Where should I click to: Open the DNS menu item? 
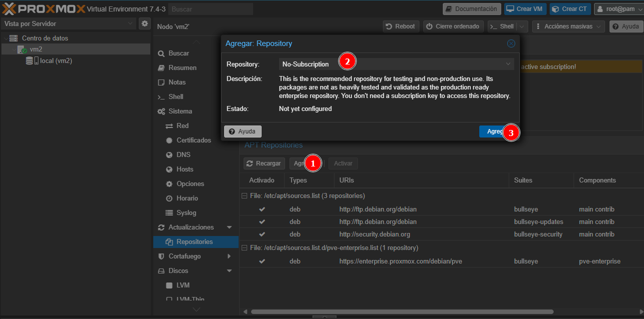click(x=183, y=154)
